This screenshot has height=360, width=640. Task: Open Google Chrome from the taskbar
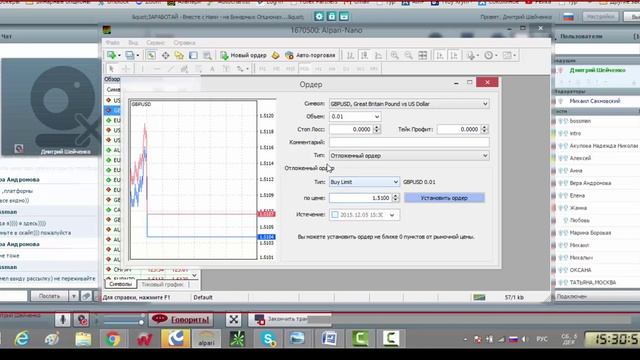click(x=113, y=339)
